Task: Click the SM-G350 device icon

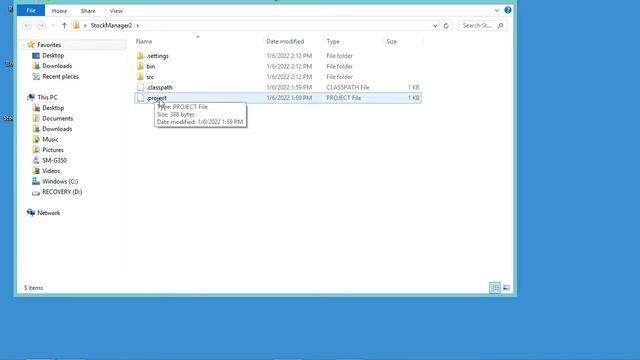Action: 36,160
